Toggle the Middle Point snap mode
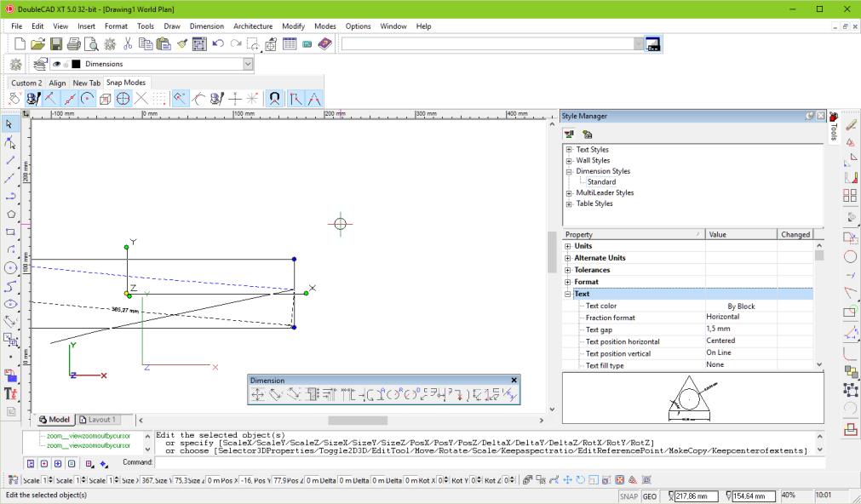 coord(69,99)
